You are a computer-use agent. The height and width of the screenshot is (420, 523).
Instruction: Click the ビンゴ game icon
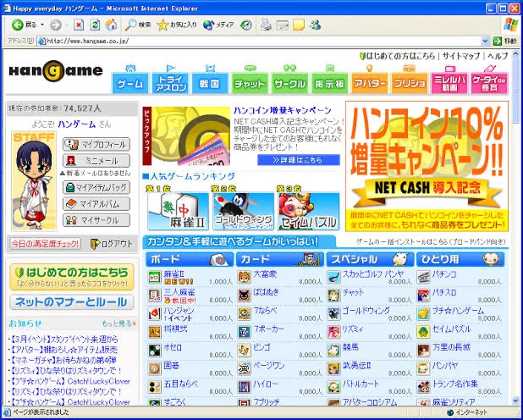click(x=245, y=351)
